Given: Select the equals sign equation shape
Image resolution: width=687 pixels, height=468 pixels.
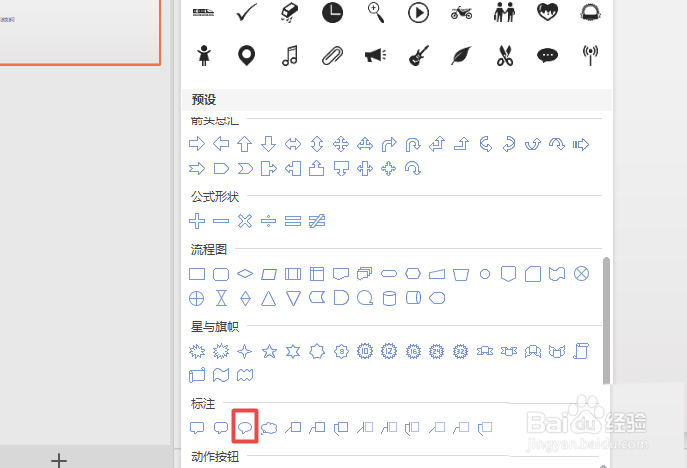Looking at the screenshot, I should click(x=293, y=221).
